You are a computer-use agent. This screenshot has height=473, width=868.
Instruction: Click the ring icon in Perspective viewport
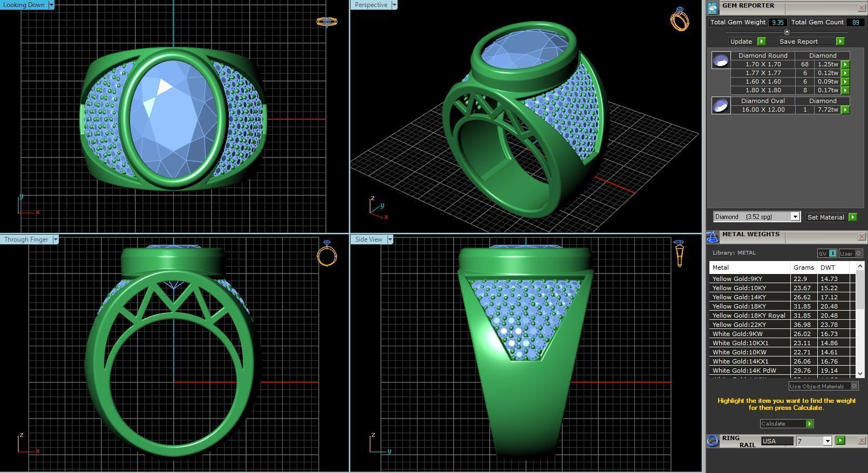click(x=679, y=19)
